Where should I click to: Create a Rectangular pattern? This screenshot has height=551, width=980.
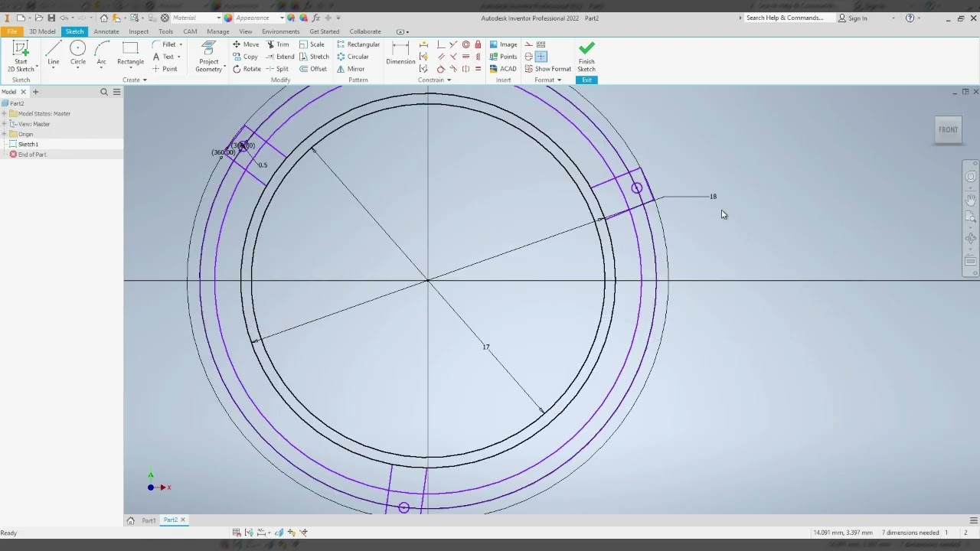pyautogui.click(x=358, y=44)
